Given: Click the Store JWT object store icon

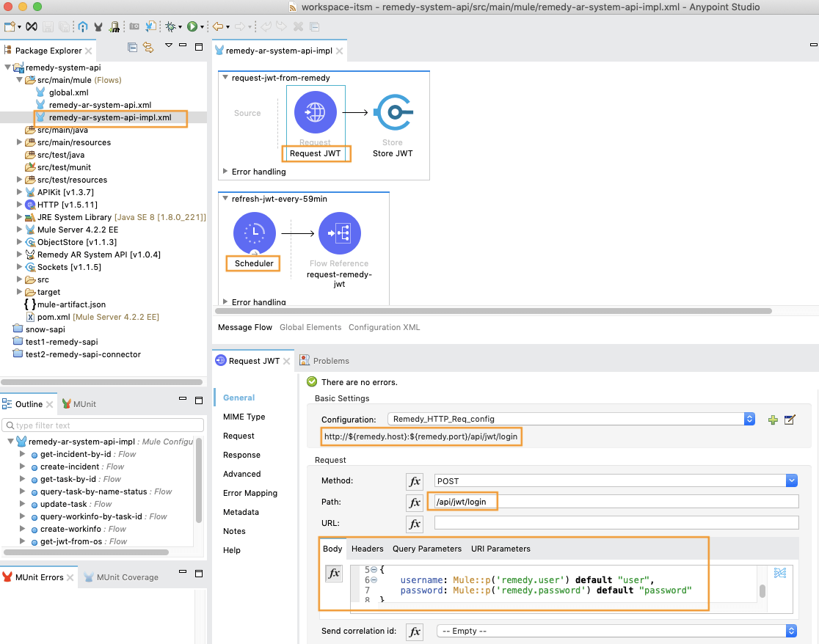Looking at the screenshot, I should click(393, 112).
